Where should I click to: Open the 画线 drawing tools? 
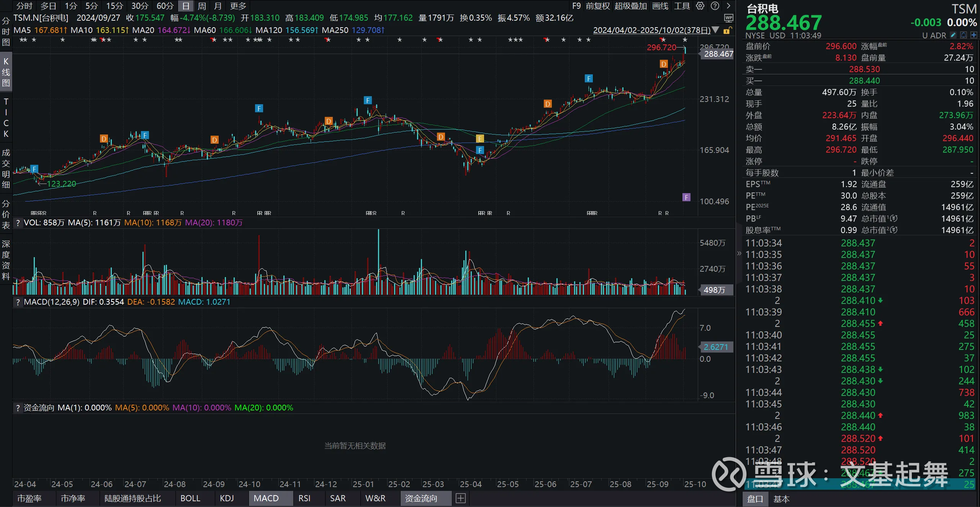click(x=660, y=6)
